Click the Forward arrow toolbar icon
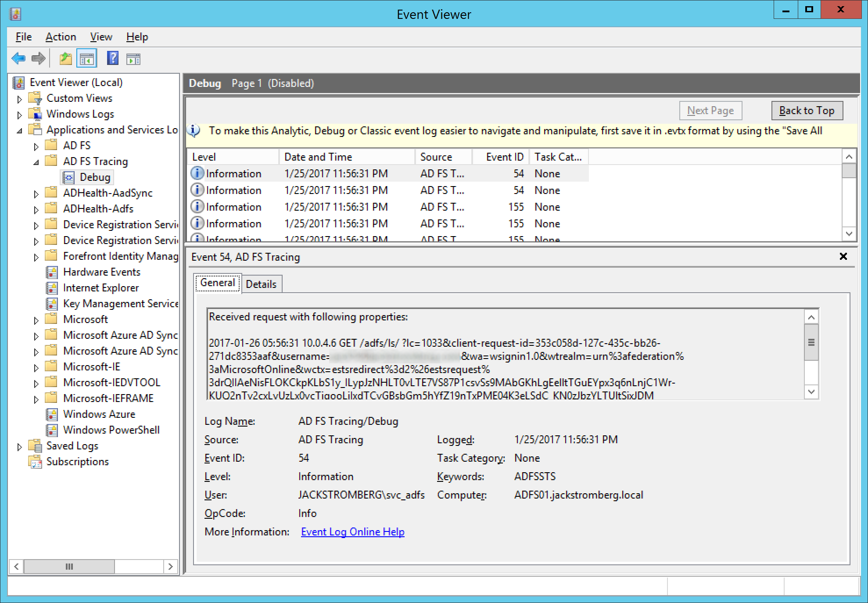This screenshot has height=603, width=868. pyautogui.click(x=39, y=58)
